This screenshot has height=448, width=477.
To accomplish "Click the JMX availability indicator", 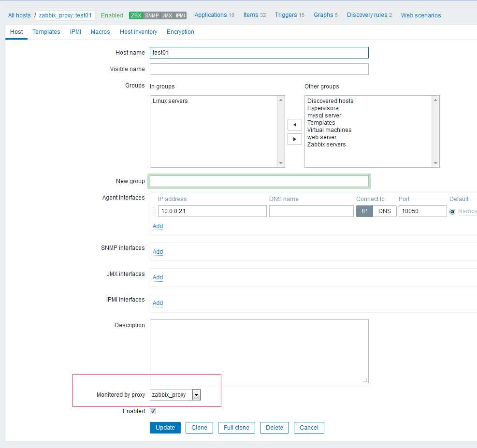I will pyautogui.click(x=167, y=15).
